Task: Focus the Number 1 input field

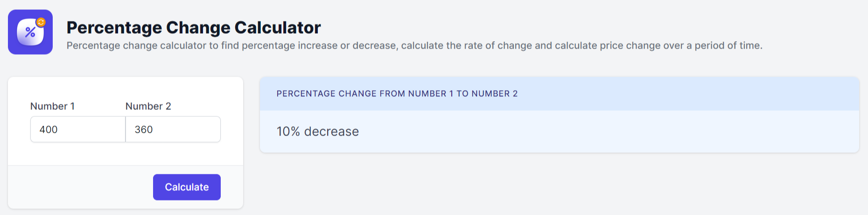Action: 78,129
